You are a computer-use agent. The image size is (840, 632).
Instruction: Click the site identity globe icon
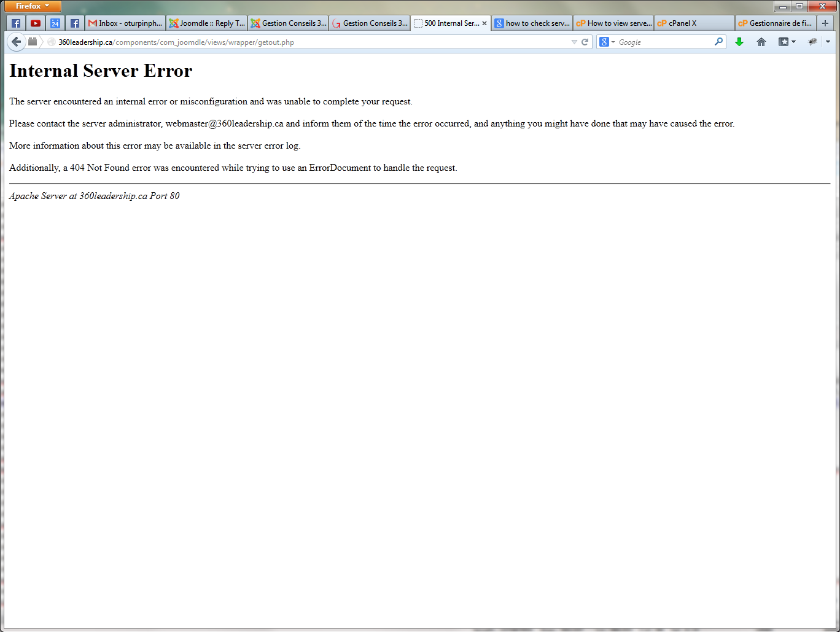(52, 42)
